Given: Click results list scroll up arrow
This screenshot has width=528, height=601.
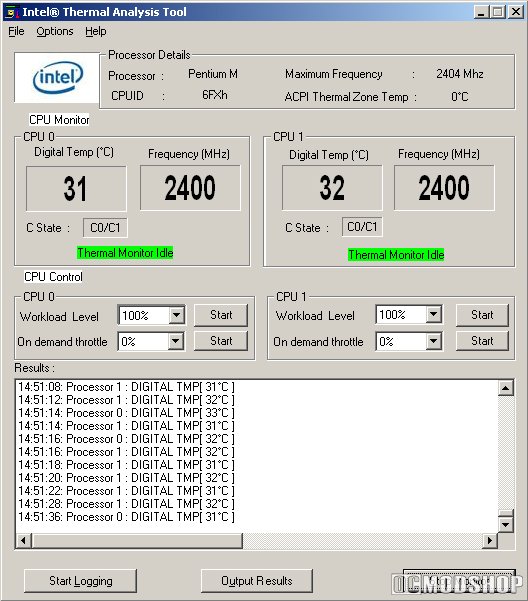Looking at the screenshot, I should coord(506,388).
